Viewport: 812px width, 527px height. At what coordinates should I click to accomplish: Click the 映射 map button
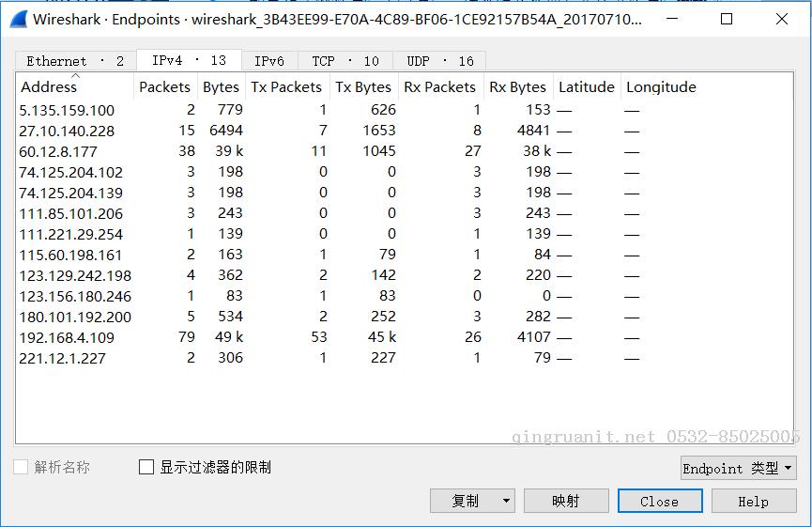click(566, 501)
